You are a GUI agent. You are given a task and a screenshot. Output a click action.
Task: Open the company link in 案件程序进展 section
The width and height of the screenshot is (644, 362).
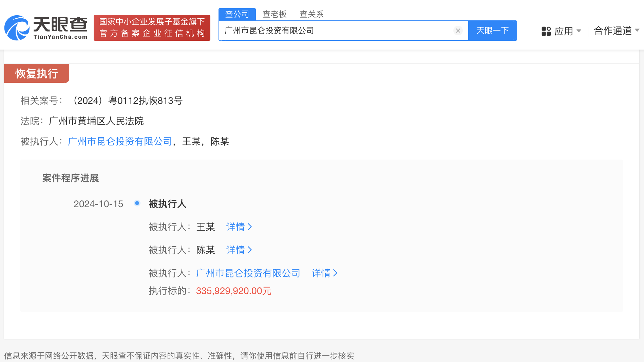click(247, 273)
